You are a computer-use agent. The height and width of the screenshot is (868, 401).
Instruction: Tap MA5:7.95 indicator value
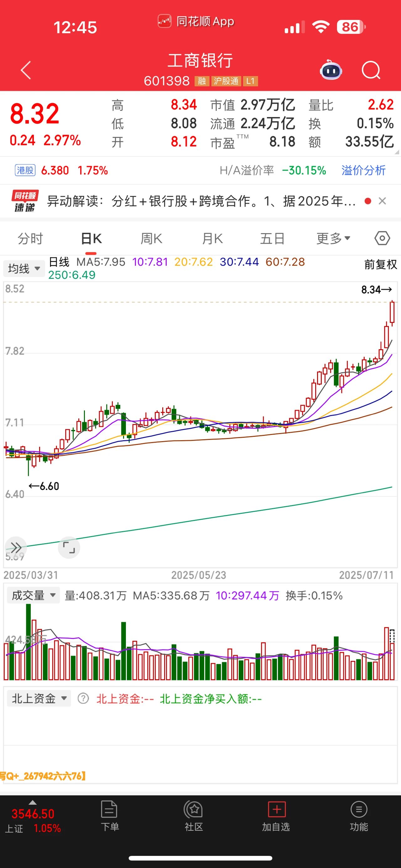[101, 262]
